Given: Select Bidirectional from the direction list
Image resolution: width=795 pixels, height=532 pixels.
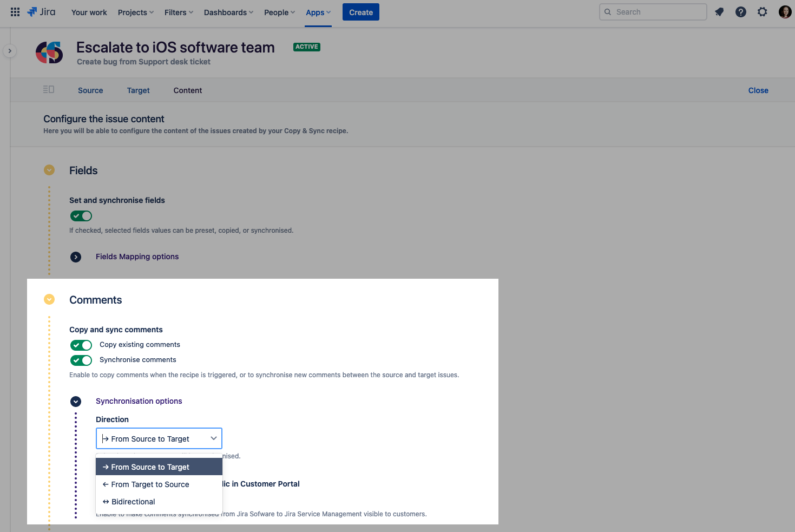Looking at the screenshot, I should (x=133, y=502).
